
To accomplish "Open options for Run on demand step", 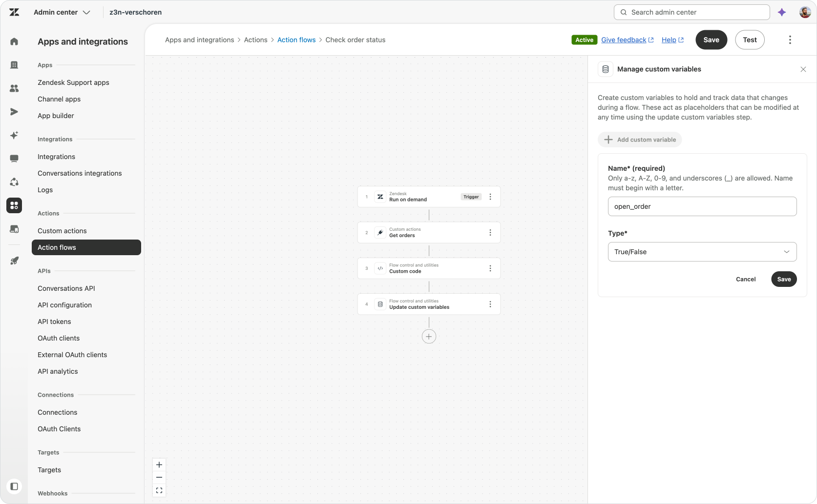I will 490,197.
